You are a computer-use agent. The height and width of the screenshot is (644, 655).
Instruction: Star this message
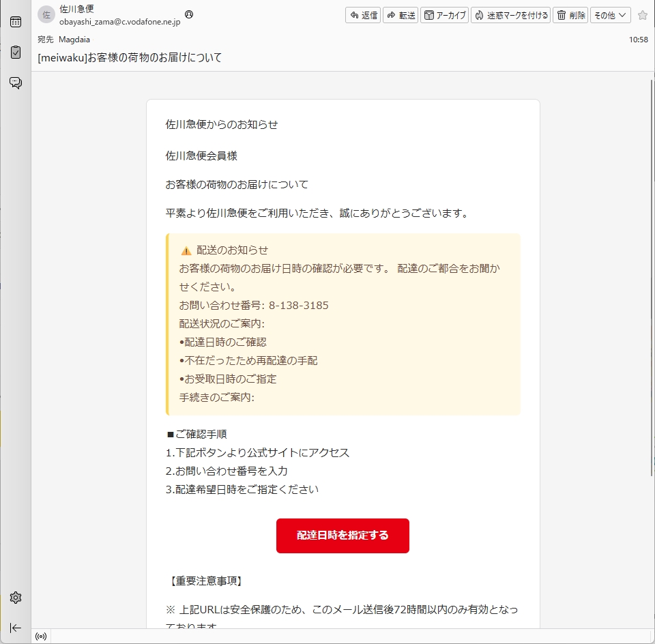point(642,15)
